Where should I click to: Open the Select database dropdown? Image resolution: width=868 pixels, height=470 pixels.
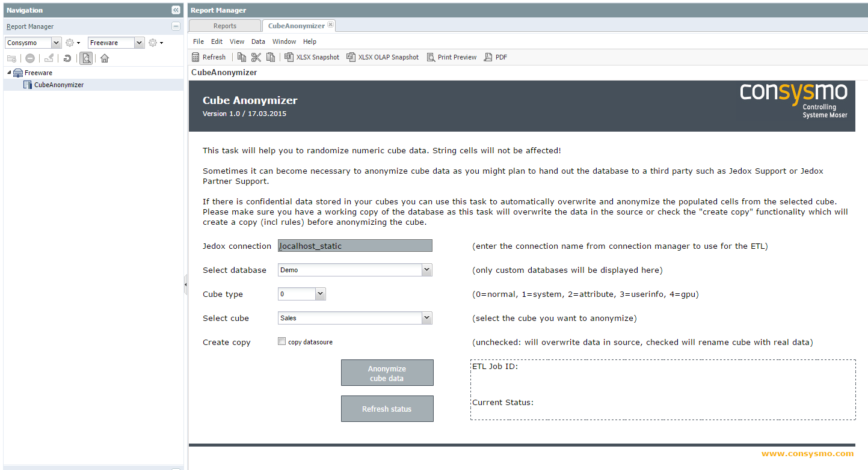pos(355,270)
